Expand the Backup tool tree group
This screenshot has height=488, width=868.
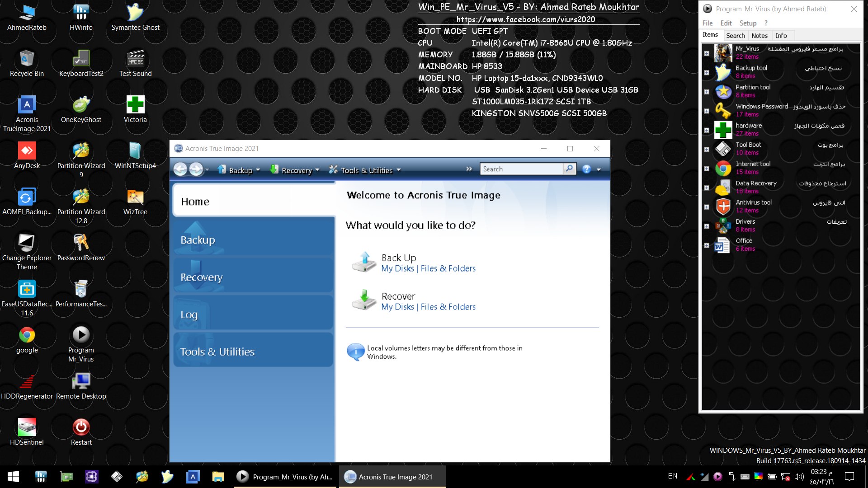[707, 72]
